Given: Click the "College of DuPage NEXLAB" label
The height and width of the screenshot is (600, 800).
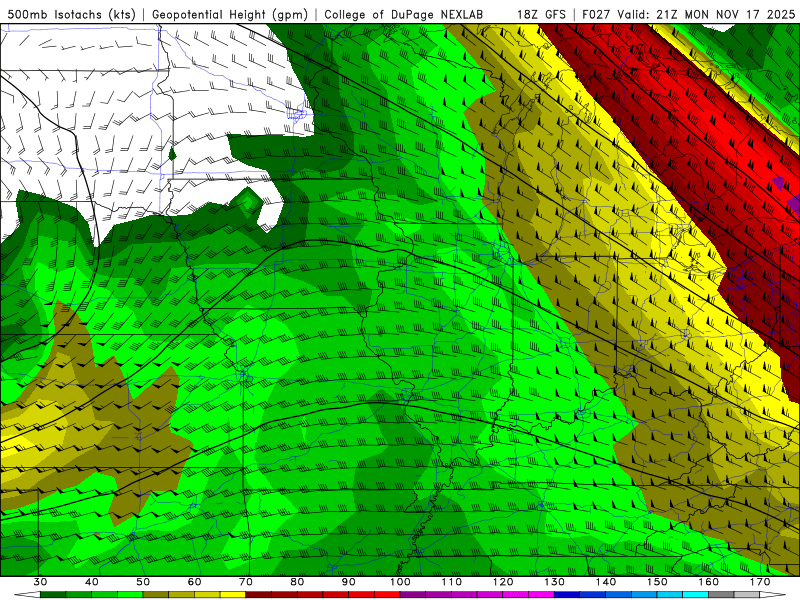Looking at the screenshot, I should pos(403,14).
